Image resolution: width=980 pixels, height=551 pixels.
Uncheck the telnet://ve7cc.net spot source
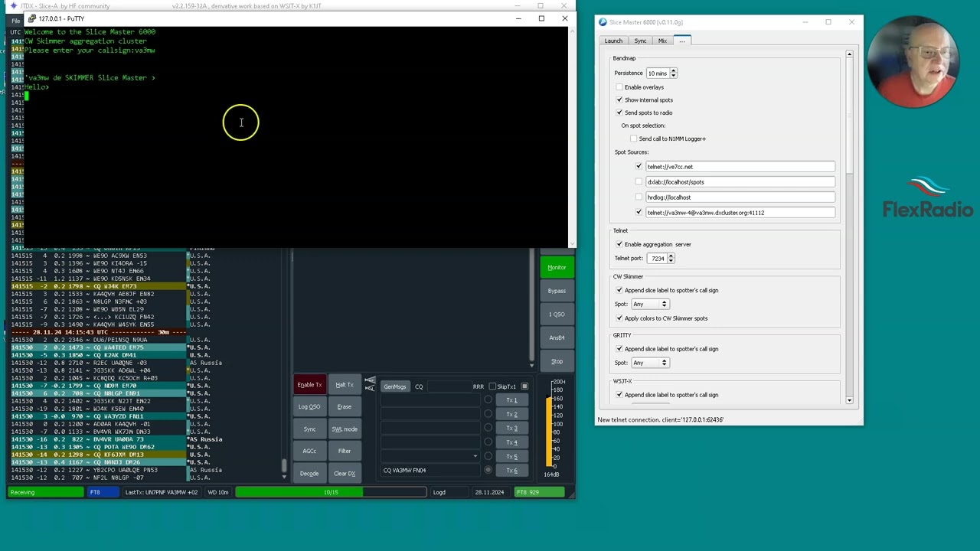[x=639, y=167]
